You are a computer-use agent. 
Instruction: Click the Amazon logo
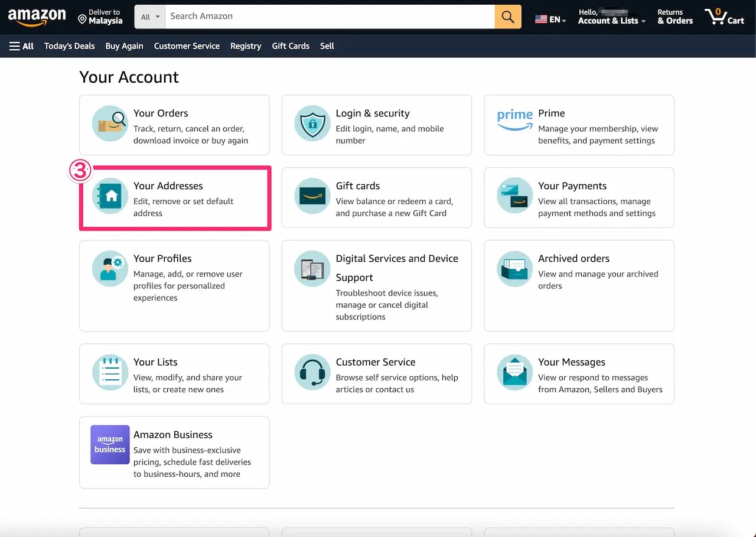coord(37,17)
